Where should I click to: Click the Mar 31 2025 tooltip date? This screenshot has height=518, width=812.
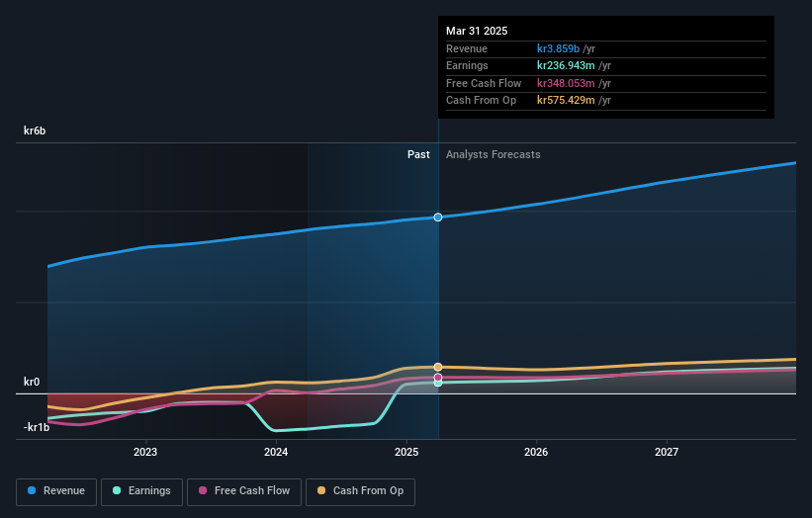pos(477,31)
